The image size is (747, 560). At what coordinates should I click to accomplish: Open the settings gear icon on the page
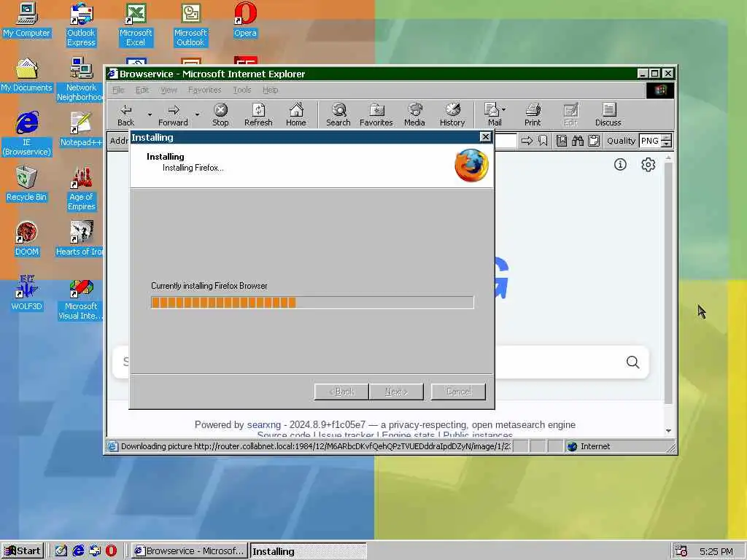click(x=648, y=164)
